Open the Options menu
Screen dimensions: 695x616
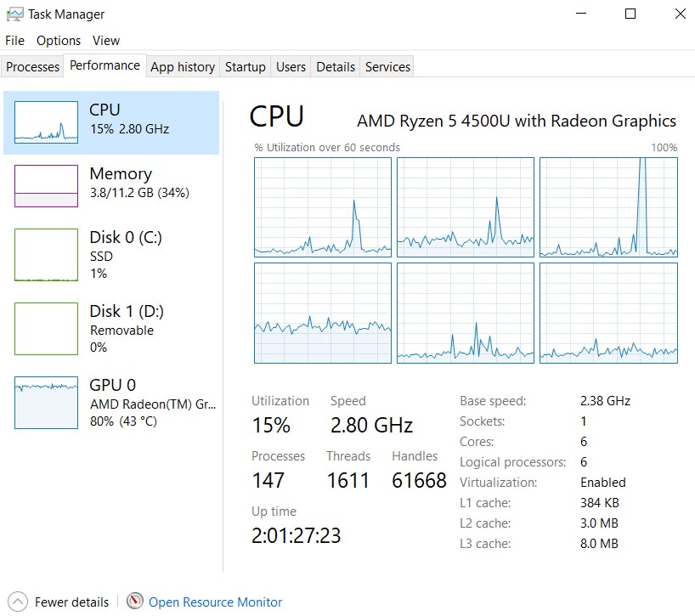pyautogui.click(x=59, y=40)
